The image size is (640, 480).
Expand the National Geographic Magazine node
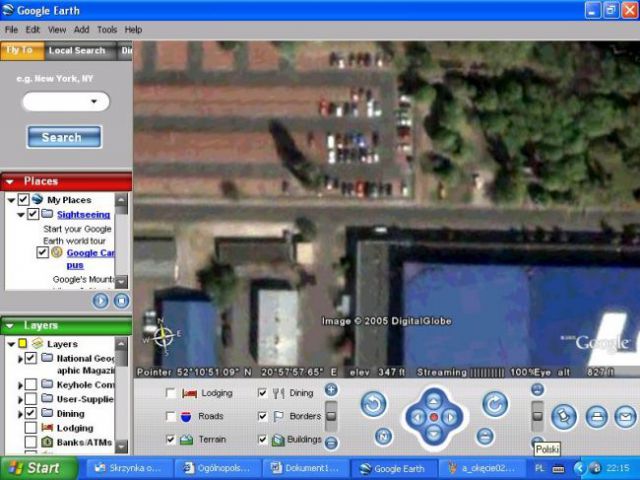pyautogui.click(x=20, y=359)
